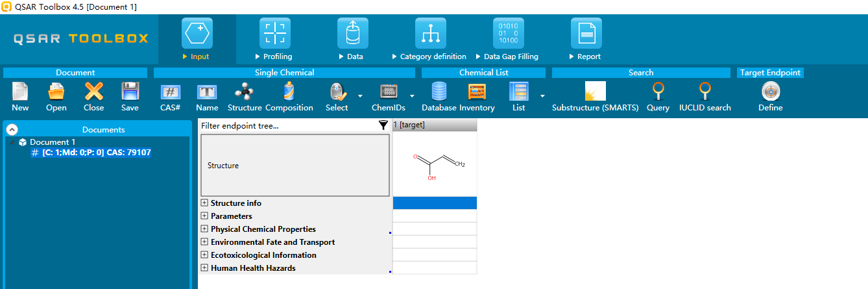Go to the Data Gap Filling stage
Viewport: 868px width, 289px height.
pyautogui.click(x=507, y=40)
